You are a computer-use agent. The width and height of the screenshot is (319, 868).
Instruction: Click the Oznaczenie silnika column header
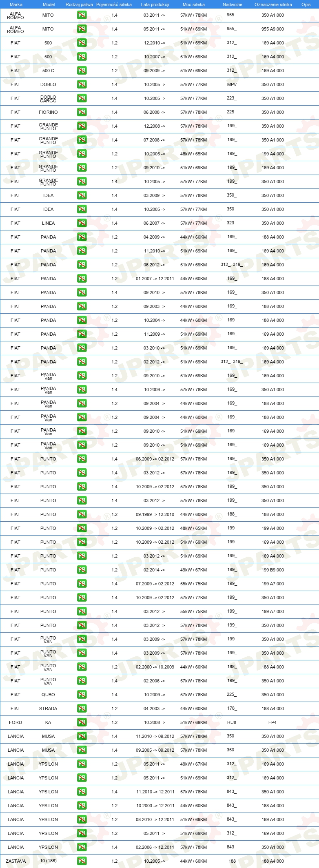click(273, 4)
